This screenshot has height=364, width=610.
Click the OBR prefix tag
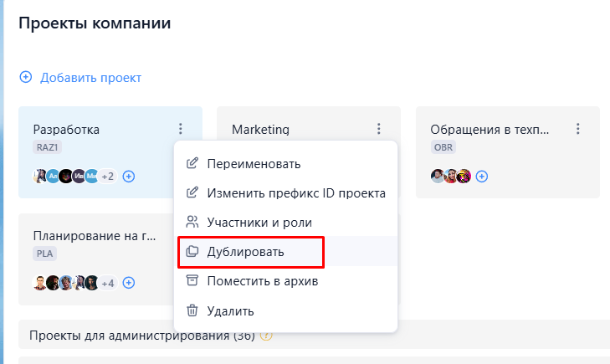pos(443,147)
